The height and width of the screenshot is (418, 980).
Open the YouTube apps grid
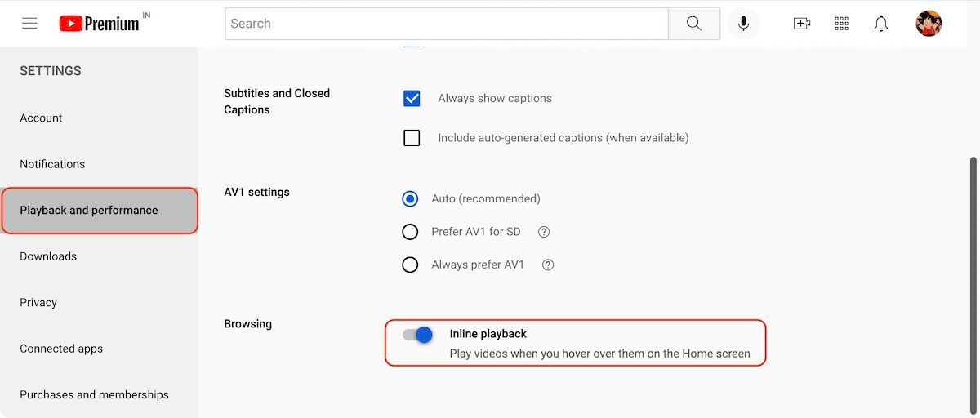[841, 24]
